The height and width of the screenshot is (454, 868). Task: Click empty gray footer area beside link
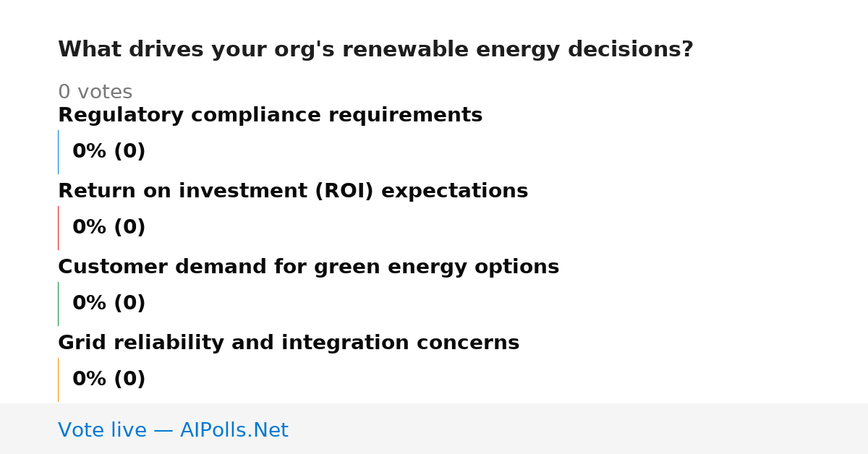coord(579,429)
